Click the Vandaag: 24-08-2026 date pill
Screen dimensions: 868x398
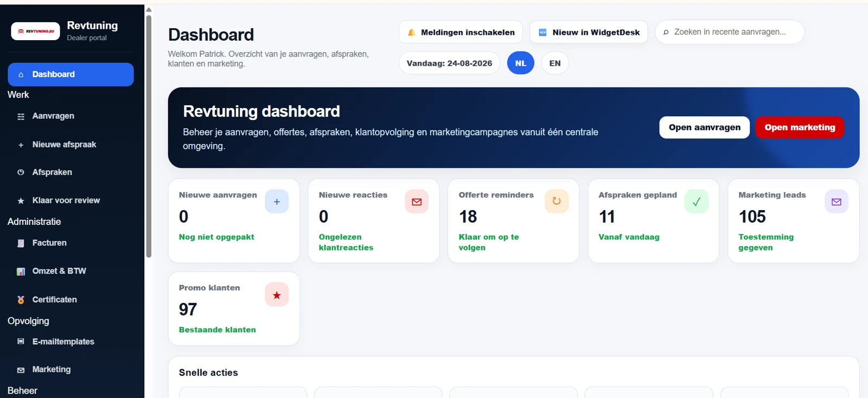[449, 63]
